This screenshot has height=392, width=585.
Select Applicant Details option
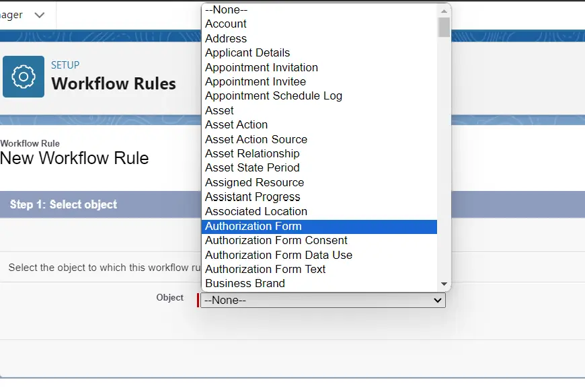247,52
